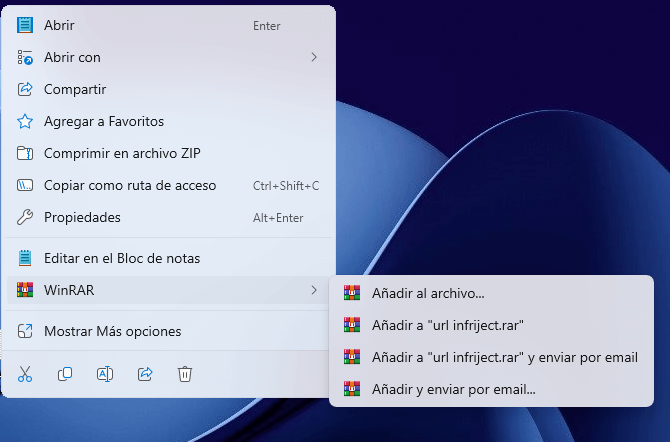Click the Rename icon in bottom row
The height and width of the screenshot is (442, 670).
click(105, 374)
